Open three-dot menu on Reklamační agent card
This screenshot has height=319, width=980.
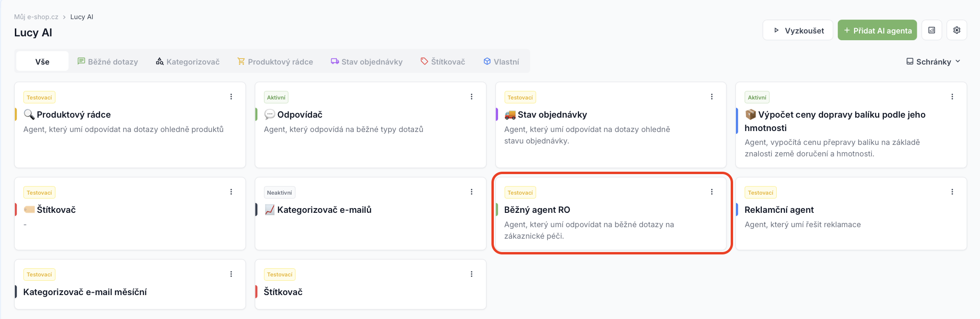click(952, 192)
